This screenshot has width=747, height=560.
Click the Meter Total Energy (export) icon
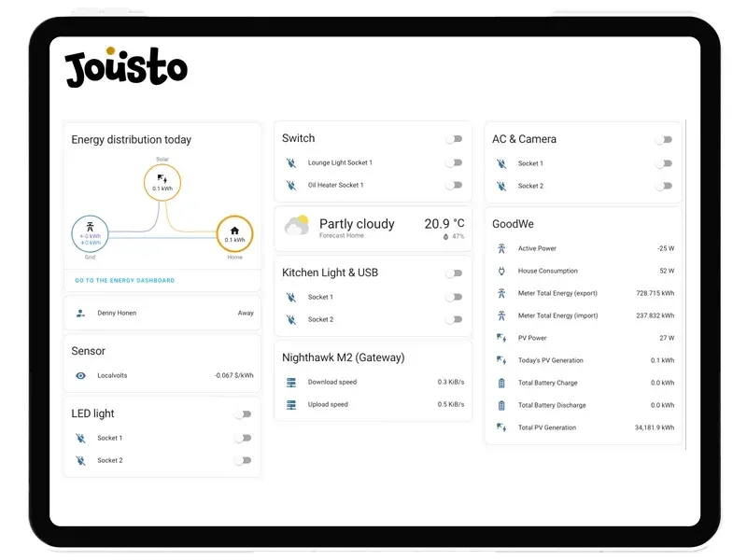tap(501, 293)
